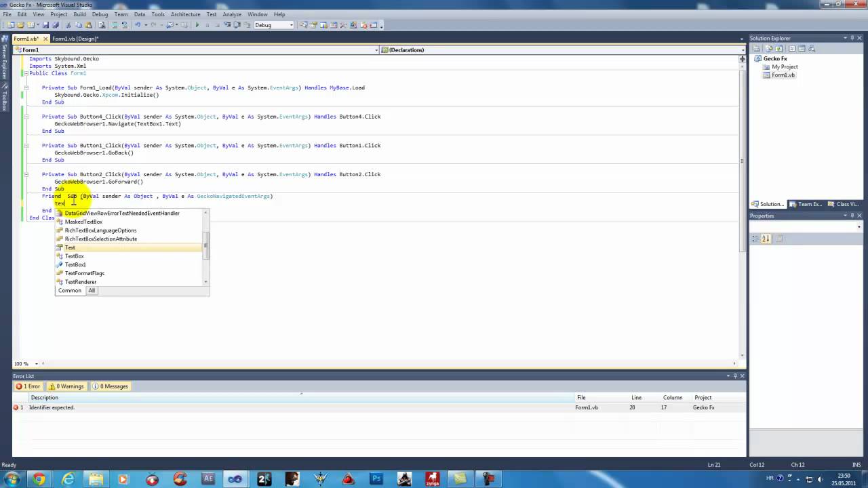Collapse the Form1_Load sub outline
Screen dimensions: 868x488
[26, 87]
